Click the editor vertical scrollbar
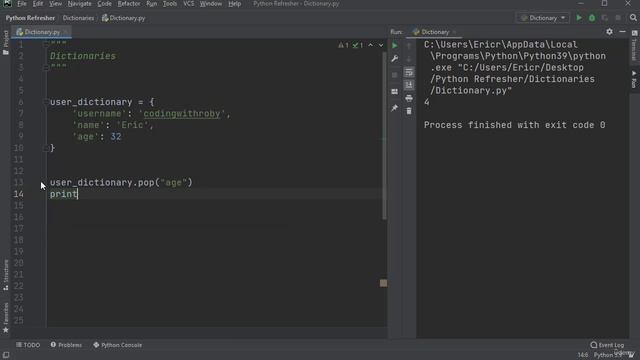Screen dimensions: 640x360 [384, 137]
